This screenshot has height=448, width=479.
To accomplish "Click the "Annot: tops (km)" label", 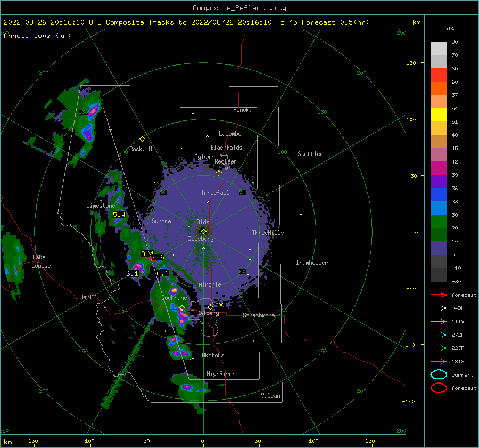I will click(37, 36).
